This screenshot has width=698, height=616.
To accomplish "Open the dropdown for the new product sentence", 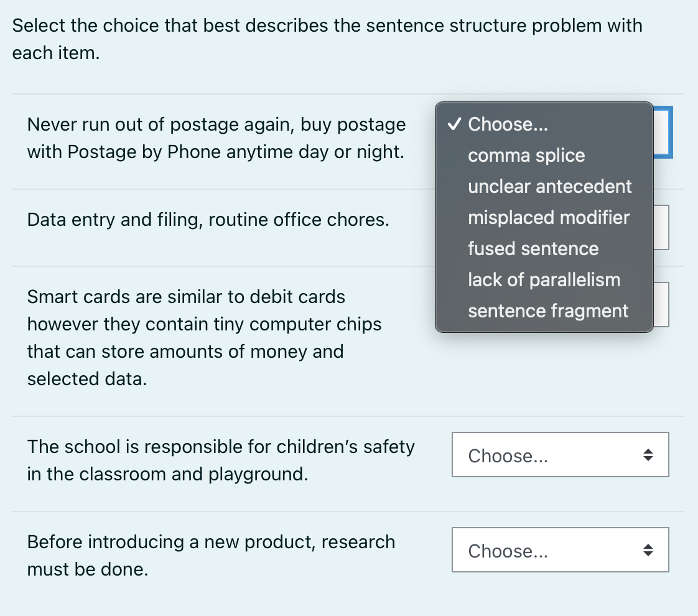I will [560, 550].
